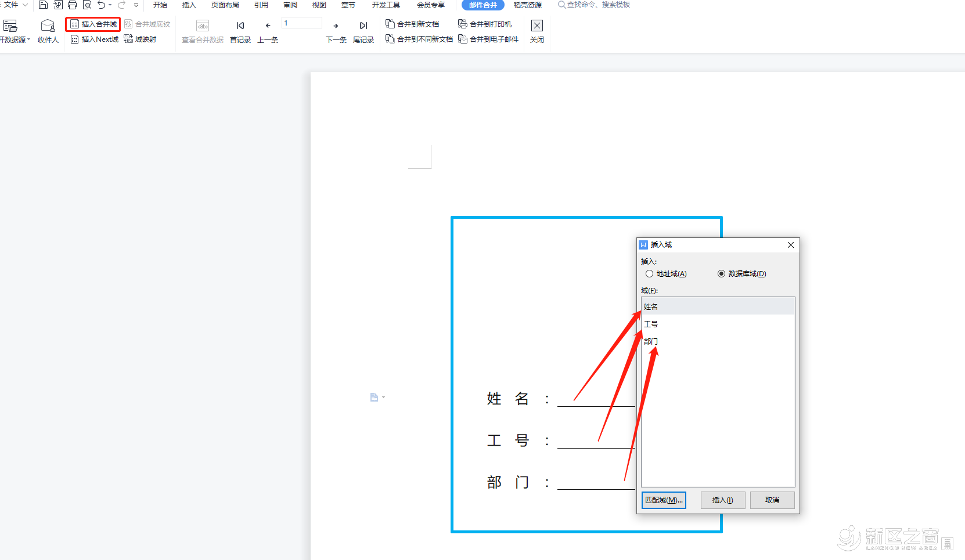Switch to the Page Layout (页面布局) tab

(x=225, y=5)
